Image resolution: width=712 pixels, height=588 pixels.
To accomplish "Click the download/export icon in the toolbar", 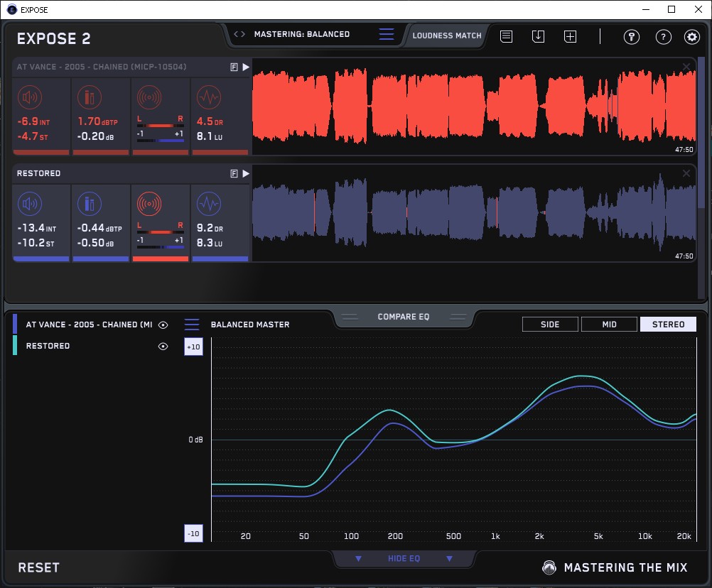I will (x=538, y=36).
